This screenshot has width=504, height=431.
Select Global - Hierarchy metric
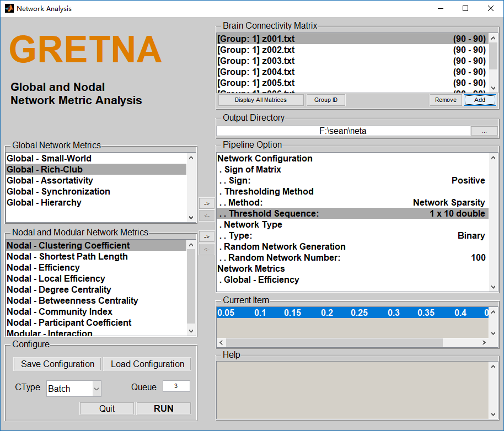pos(96,202)
